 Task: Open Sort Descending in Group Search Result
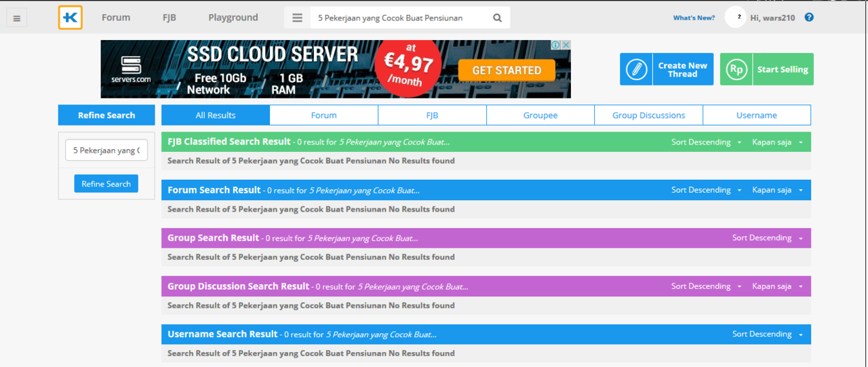(767, 238)
